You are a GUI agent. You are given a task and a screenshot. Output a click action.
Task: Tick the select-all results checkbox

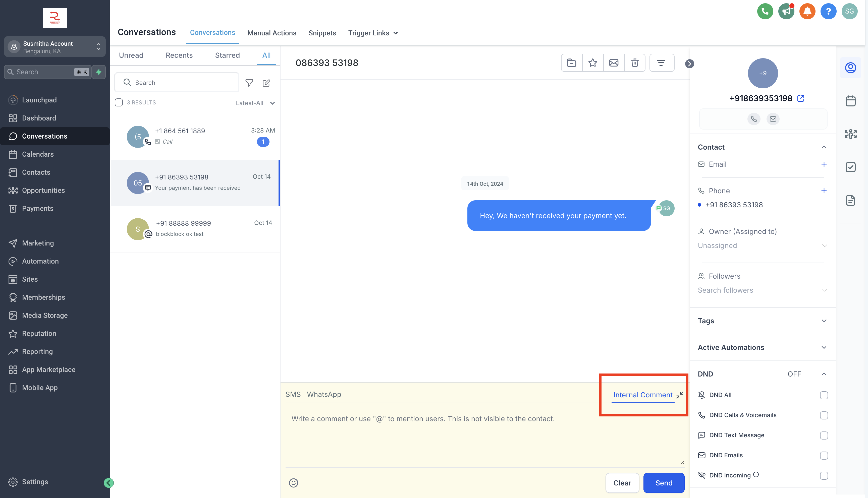119,103
